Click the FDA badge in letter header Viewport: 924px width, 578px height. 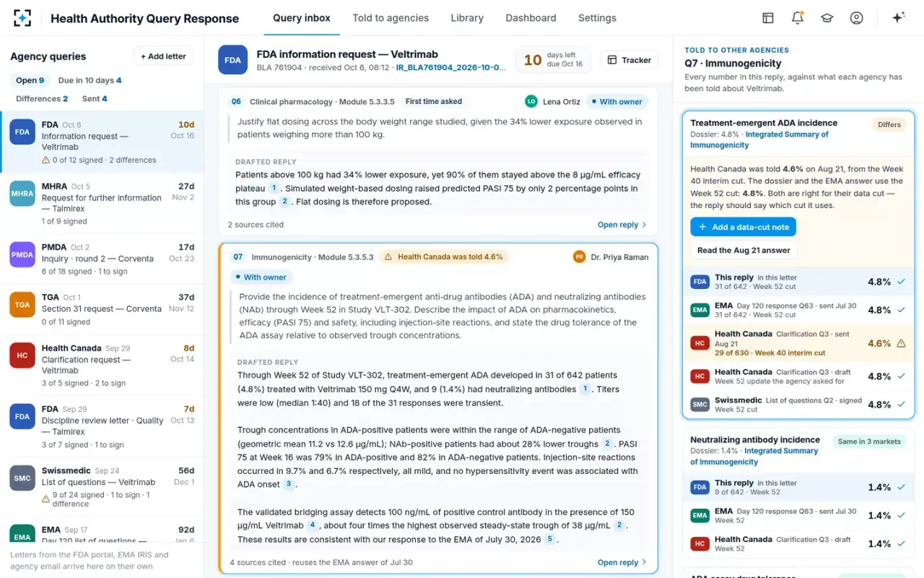tap(232, 60)
